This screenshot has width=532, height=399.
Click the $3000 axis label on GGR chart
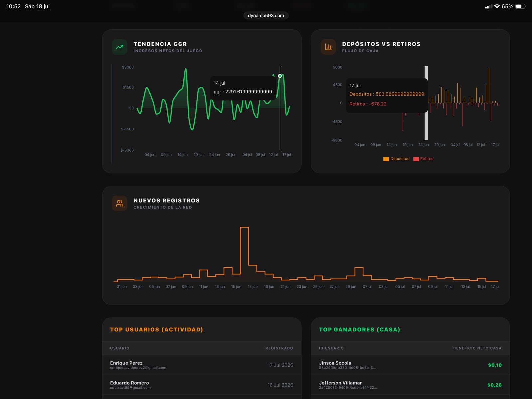128,67
